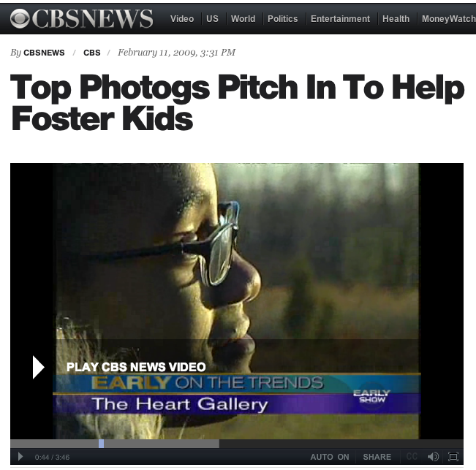Click the CBS eye logo icon
Viewport: 476px width, 470px height.
coord(20,18)
